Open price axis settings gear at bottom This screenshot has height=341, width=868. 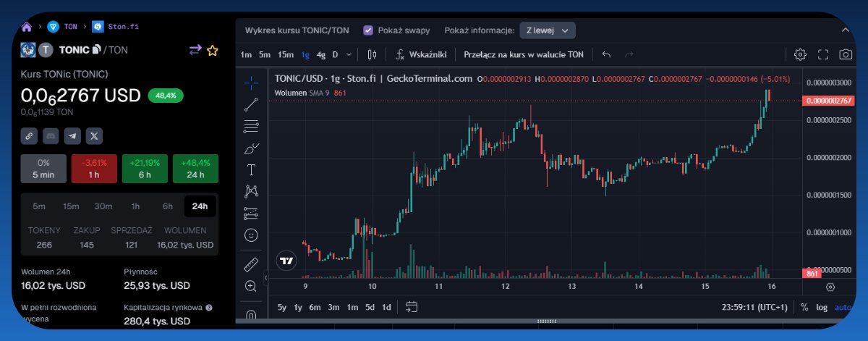pyautogui.click(x=830, y=287)
